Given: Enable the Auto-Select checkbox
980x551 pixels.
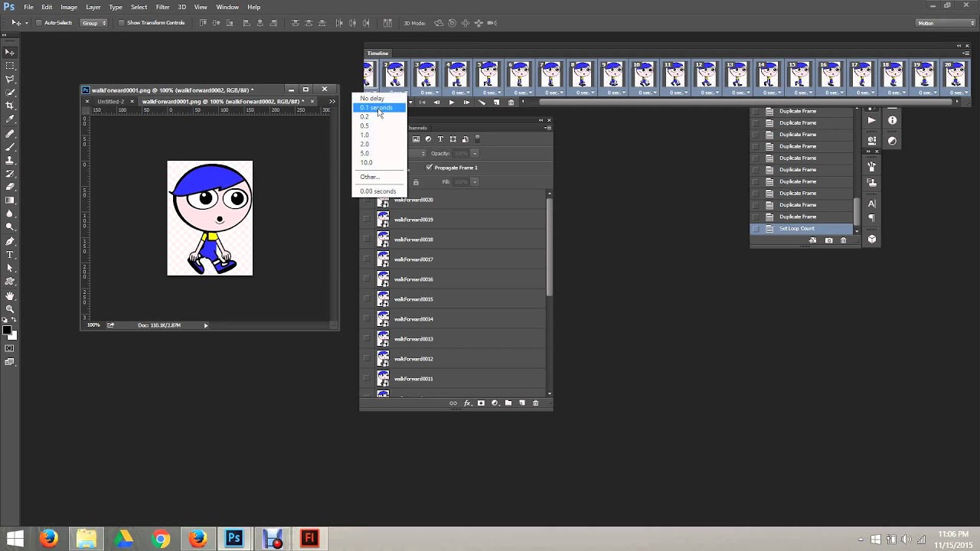Looking at the screenshot, I should [38, 23].
